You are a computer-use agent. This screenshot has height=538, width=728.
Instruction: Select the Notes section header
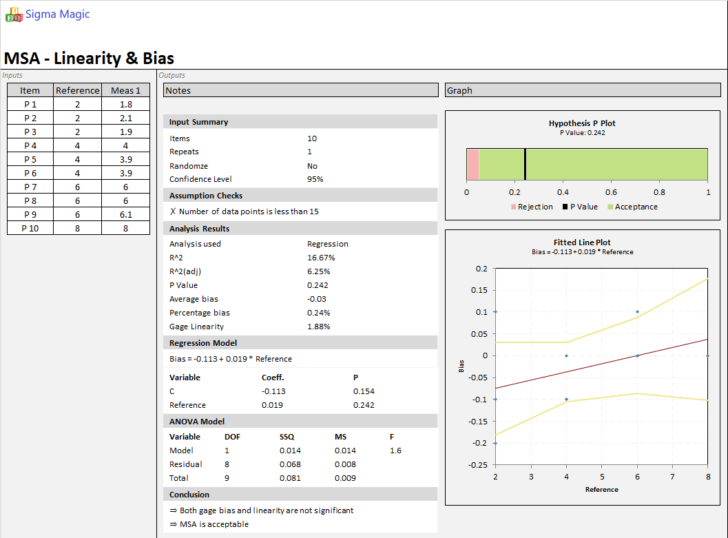300,91
